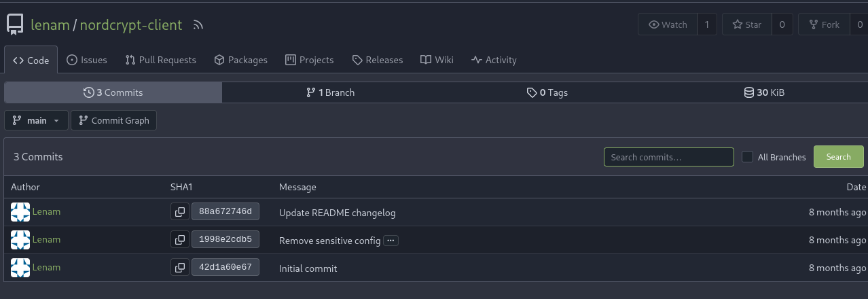The height and width of the screenshot is (299, 868).
Task: Open commit 88a672746d details
Action: [225, 212]
